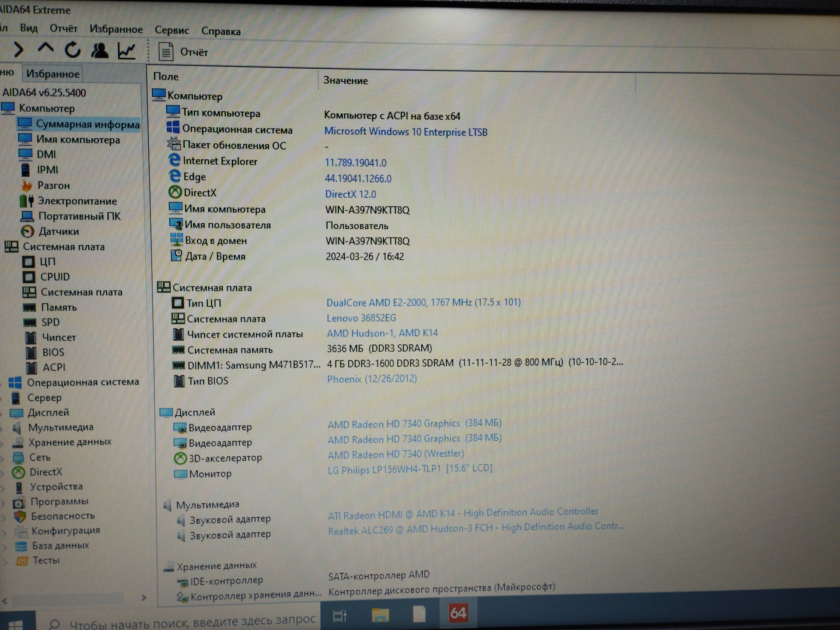Select Суммарная информация in the tree
The image size is (840, 630).
point(87,124)
